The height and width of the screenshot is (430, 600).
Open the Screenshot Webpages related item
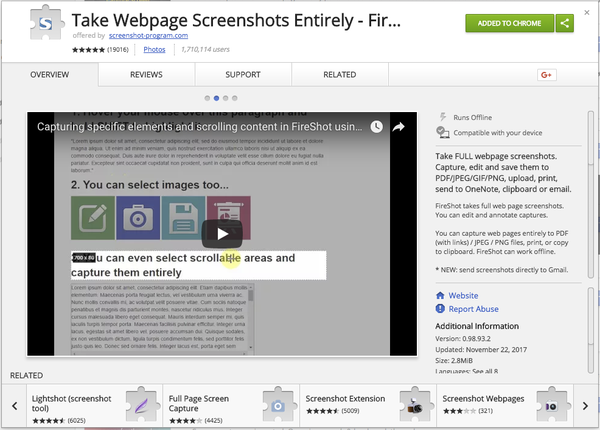click(x=505, y=406)
